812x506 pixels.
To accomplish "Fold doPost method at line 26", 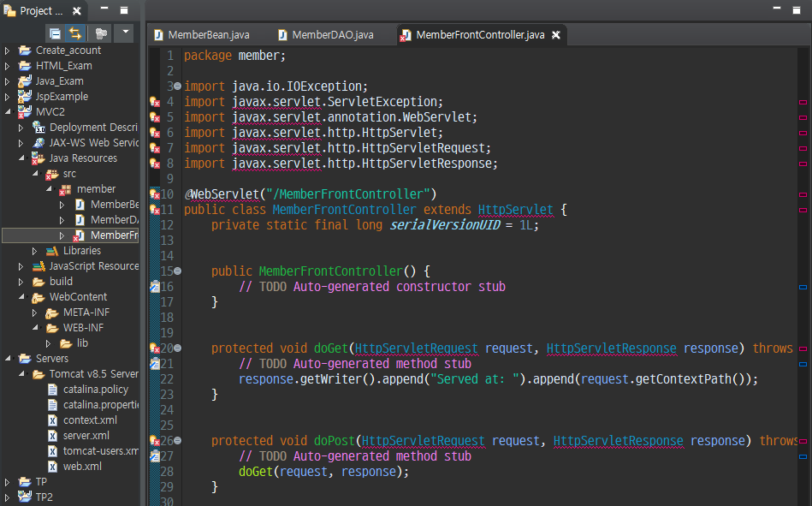I will click(x=178, y=440).
